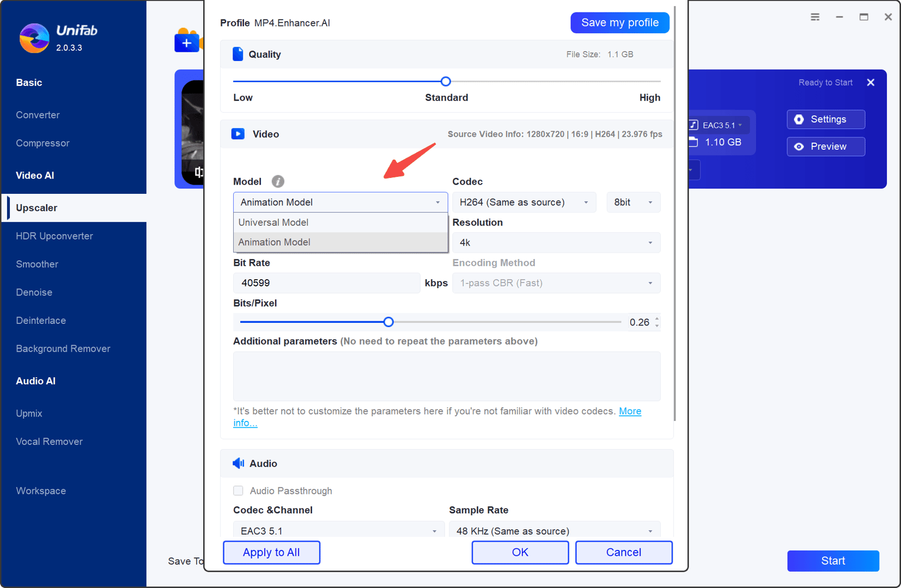Select Universal Model from the list

[340, 222]
